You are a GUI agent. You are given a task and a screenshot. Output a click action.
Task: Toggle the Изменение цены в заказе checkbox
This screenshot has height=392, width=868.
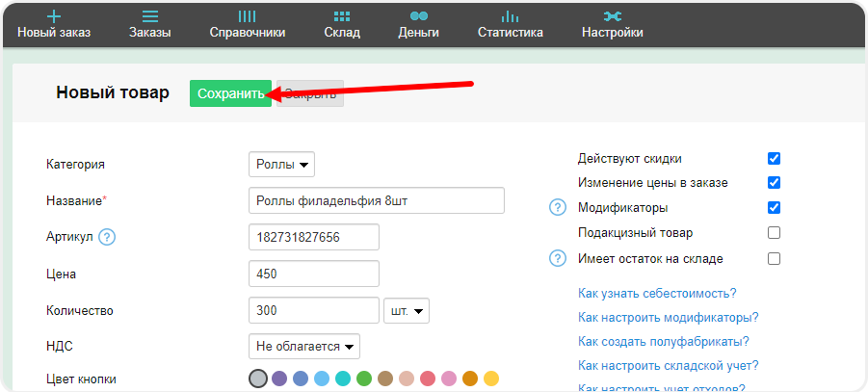(774, 183)
